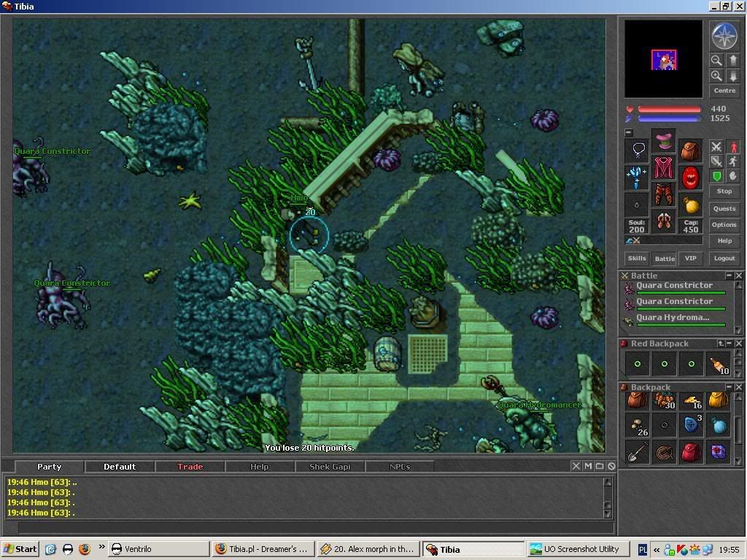This screenshot has width=747, height=560.
Task: Open the Windows Start menu
Action: 20,549
